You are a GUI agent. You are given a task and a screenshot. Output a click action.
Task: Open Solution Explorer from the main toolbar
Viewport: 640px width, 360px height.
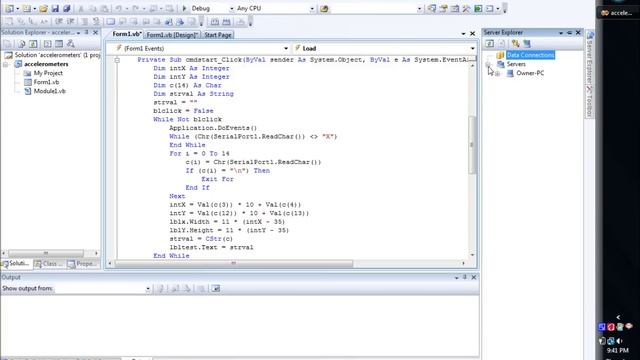click(x=431, y=9)
